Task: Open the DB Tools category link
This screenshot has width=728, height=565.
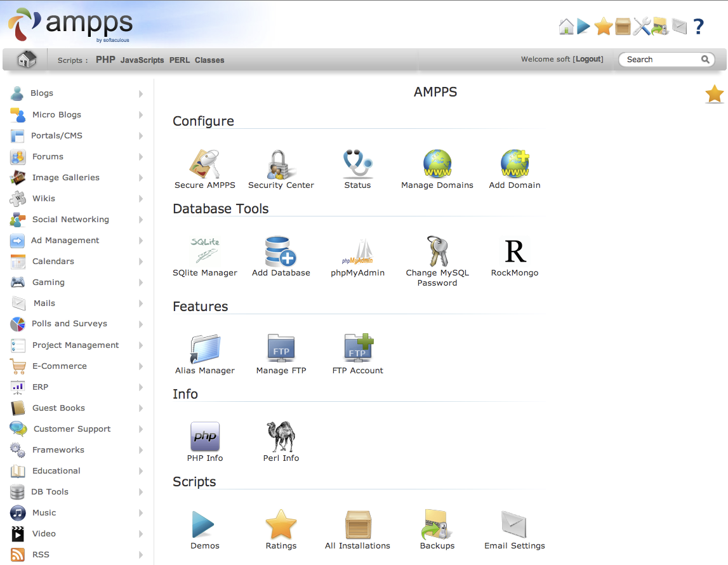Action: [50, 491]
